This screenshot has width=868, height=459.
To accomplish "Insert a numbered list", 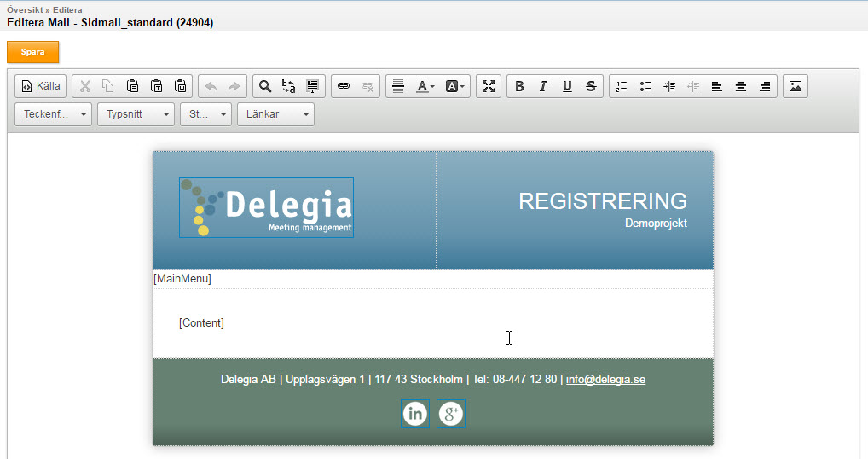I will (x=622, y=86).
